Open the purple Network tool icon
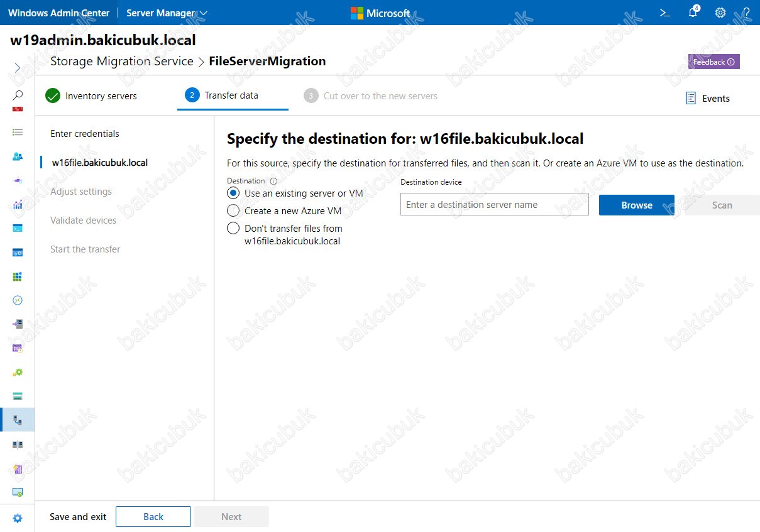Screen dimensions: 760x532 click(x=18, y=180)
